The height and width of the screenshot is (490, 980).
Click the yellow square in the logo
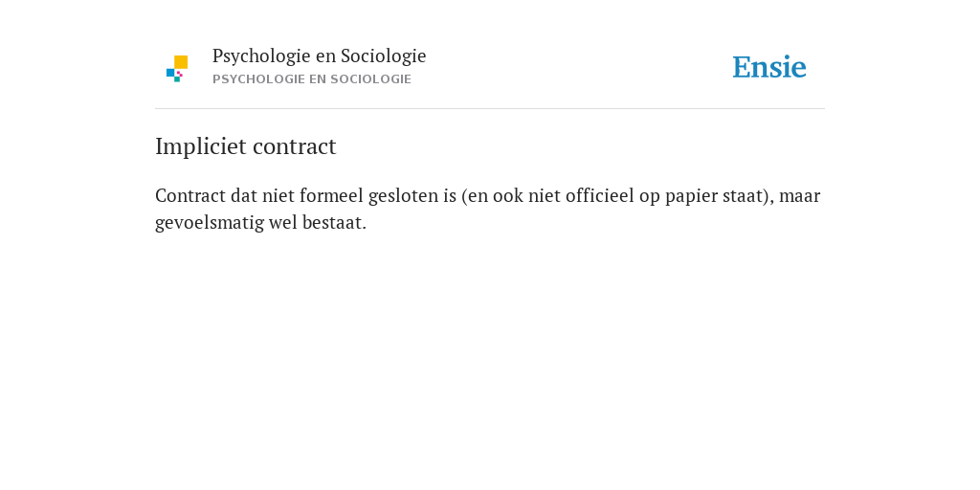point(181,62)
